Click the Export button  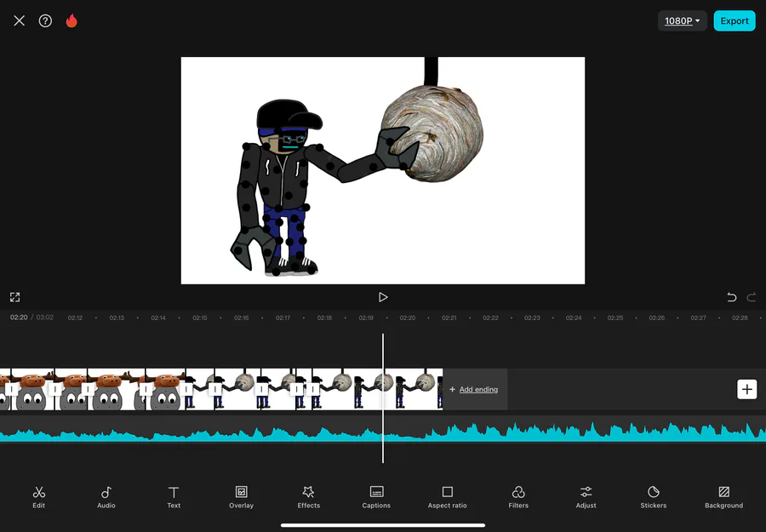pyautogui.click(x=735, y=20)
